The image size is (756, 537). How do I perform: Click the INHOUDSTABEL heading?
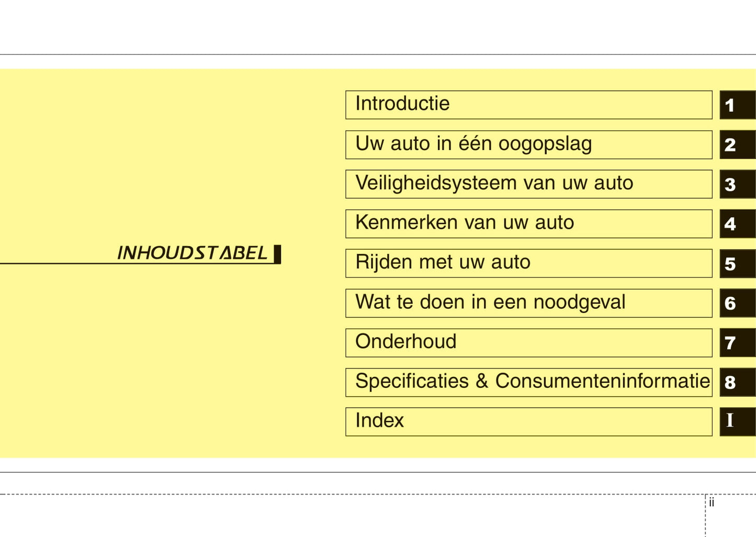pos(193,253)
